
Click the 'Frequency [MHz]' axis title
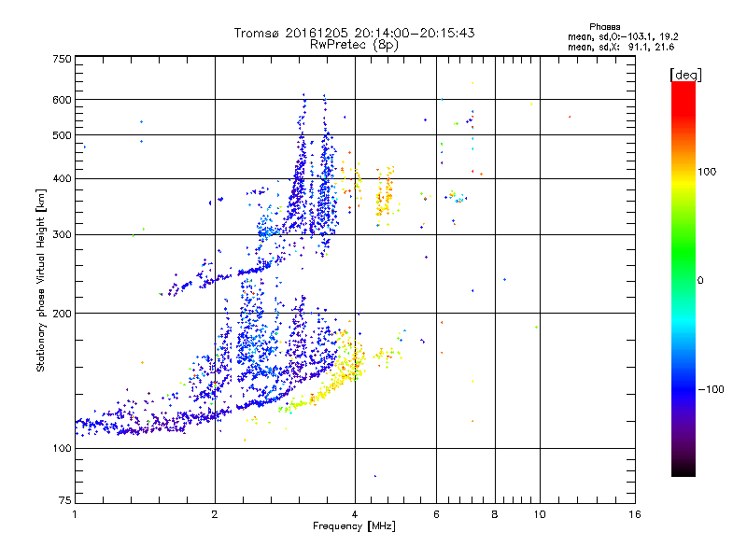[354, 526]
